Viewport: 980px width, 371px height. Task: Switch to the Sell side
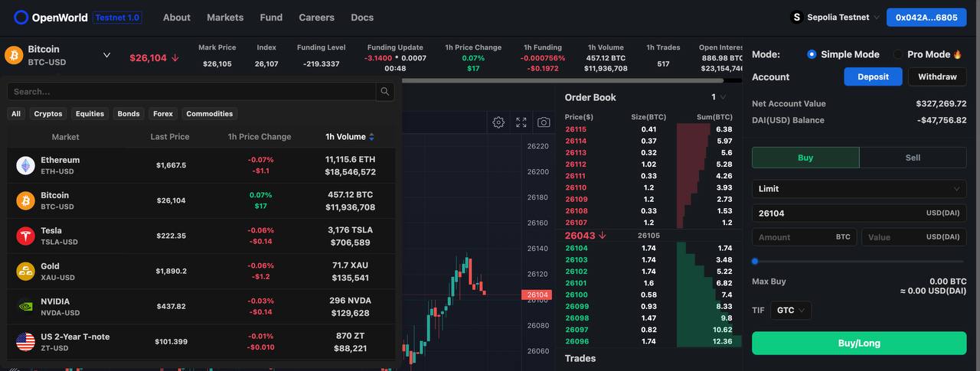click(x=913, y=158)
